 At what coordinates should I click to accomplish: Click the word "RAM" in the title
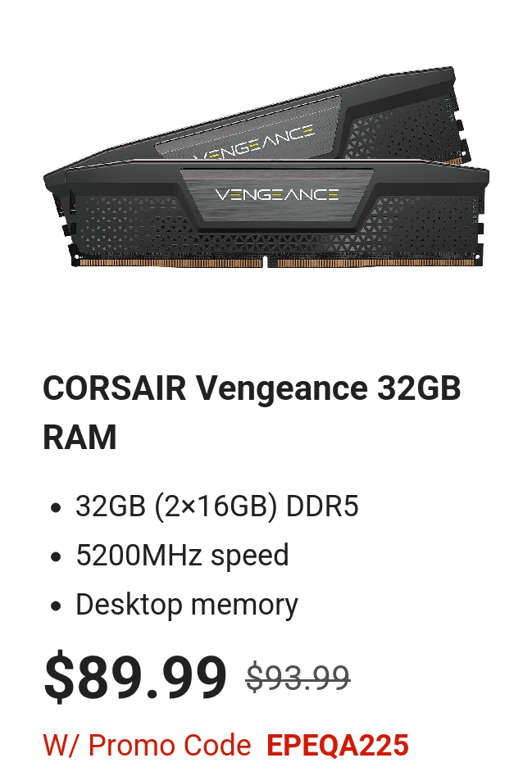[x=80, y=437]
